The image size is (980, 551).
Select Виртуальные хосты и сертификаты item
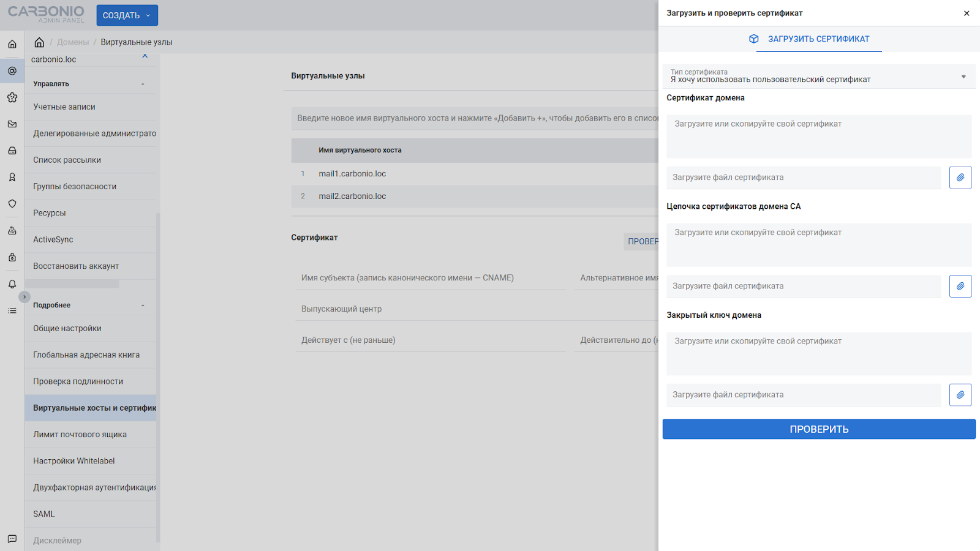click(x=91, y=408)
